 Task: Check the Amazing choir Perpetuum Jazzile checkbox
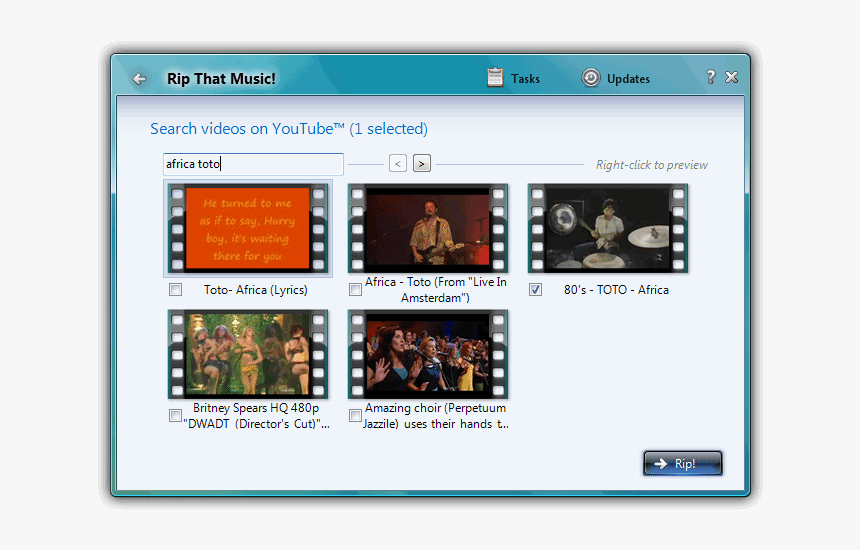point(355,416)
